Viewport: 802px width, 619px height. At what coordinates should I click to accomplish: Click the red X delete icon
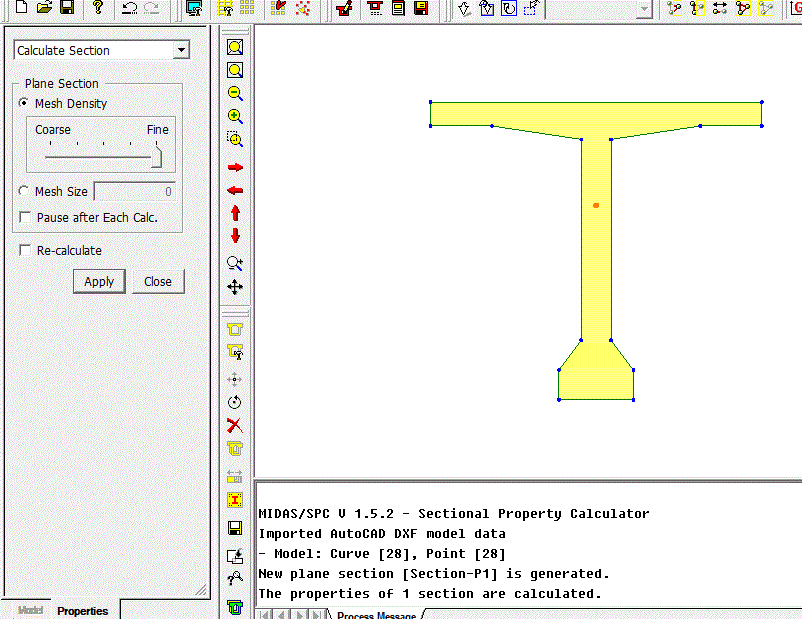click(x=235, y=425)
